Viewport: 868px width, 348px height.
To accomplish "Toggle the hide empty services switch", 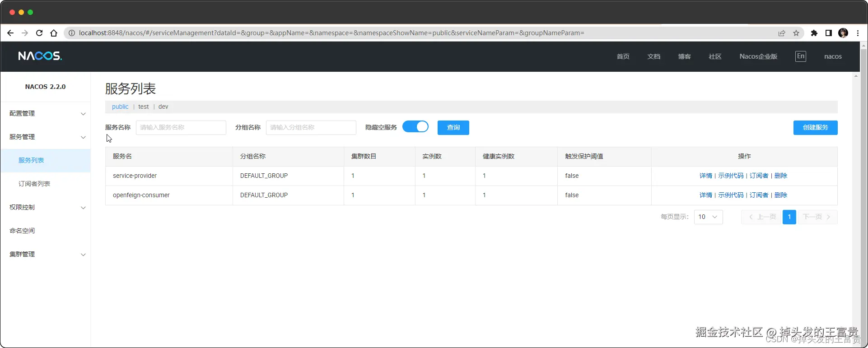I will click(x=415, y=127).
